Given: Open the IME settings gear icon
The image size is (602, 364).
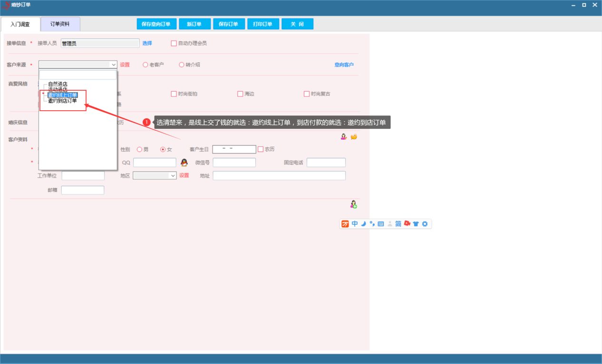Looking at the screenshot, I should click(425, 224).
